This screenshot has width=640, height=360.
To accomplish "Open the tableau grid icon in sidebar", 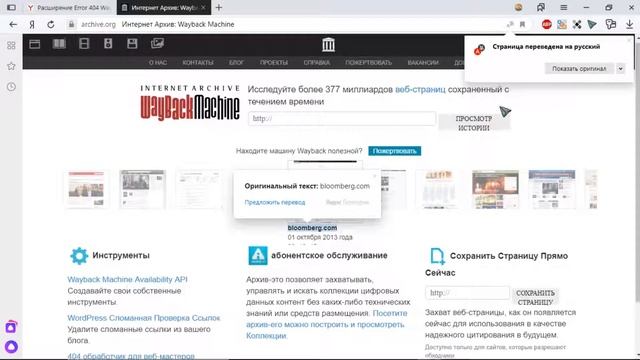I will [x=11, y=45].
